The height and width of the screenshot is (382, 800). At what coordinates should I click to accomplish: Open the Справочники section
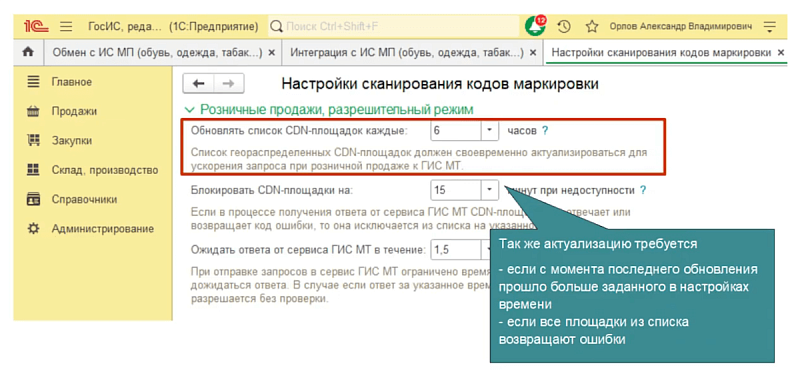(x=84, y=199)
